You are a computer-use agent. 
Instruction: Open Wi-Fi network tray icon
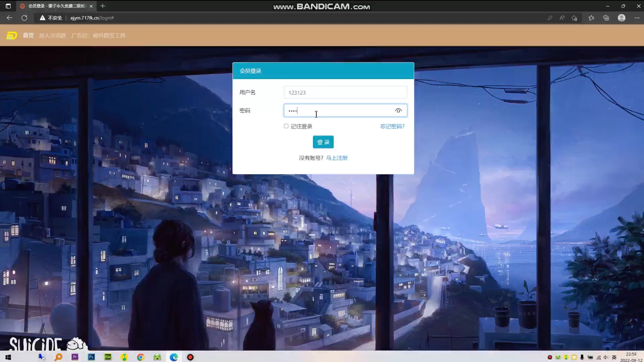coord(599,357)
